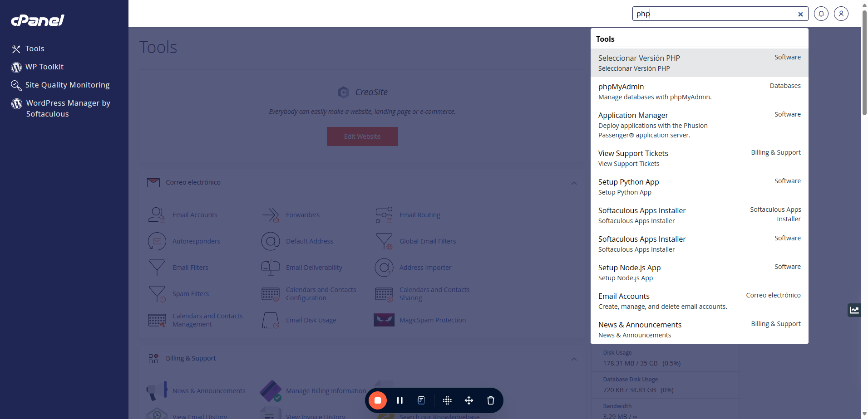
Task: Open the user account menu icon
Action: point(841,14)
